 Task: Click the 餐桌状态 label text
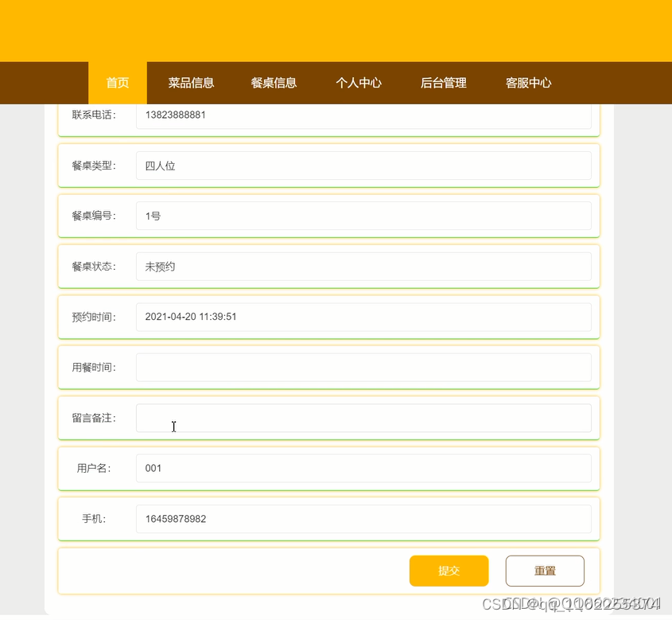[x=94, y=267]
